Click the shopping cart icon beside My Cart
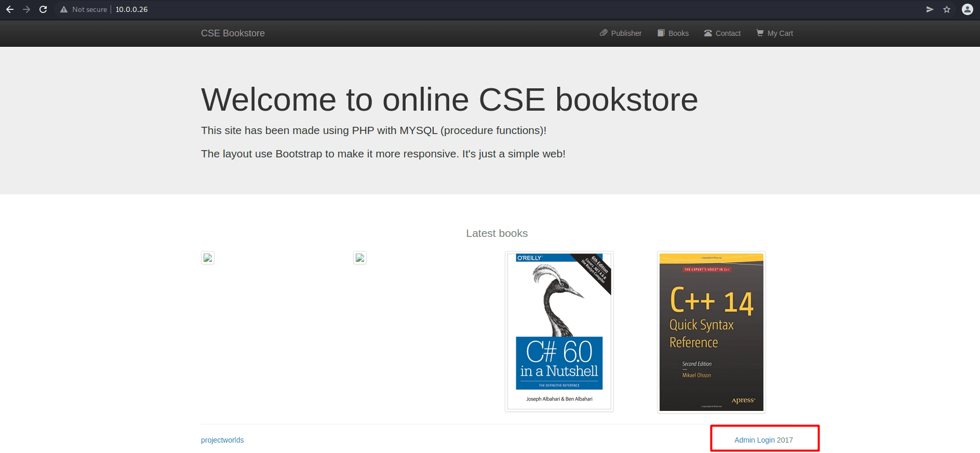Viewport: 980px width, 453px height. pyautogui.click(x=760, y=33)
